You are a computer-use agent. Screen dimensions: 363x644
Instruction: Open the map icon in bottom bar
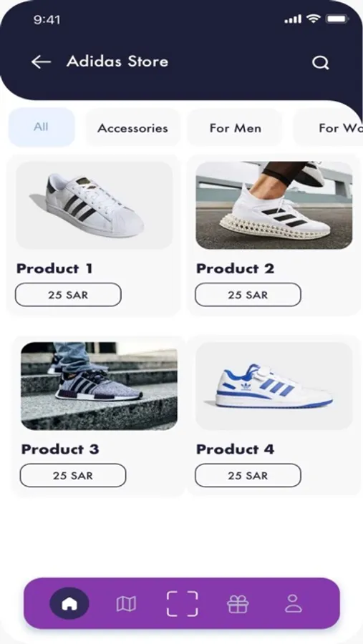click(126, 604)
